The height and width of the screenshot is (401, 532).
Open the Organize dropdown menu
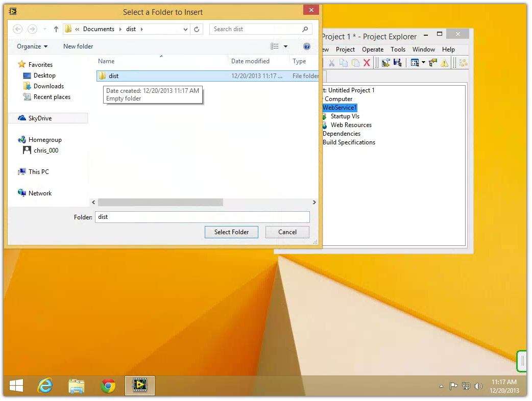tap(32, 46)
